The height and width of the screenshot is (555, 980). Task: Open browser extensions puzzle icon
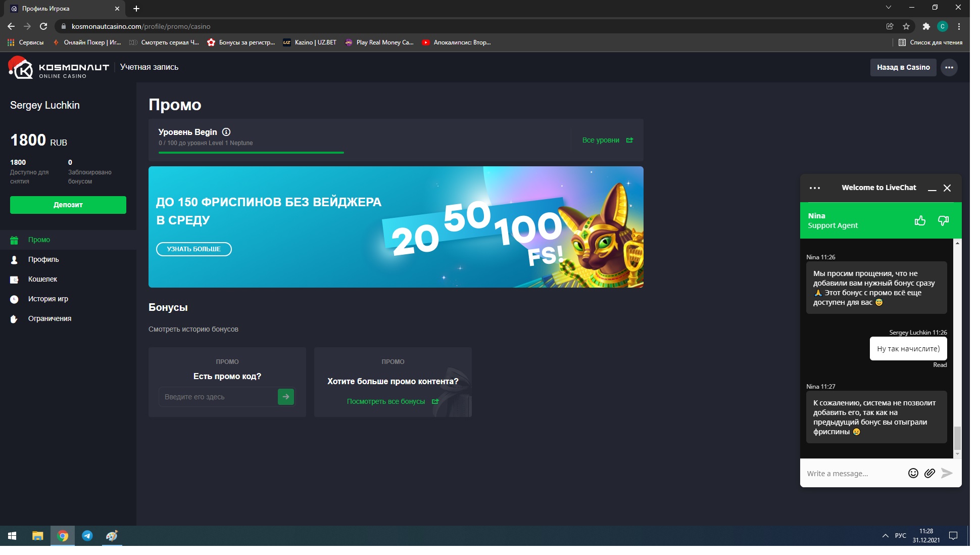pyautogui.click(x=926, y=26)
